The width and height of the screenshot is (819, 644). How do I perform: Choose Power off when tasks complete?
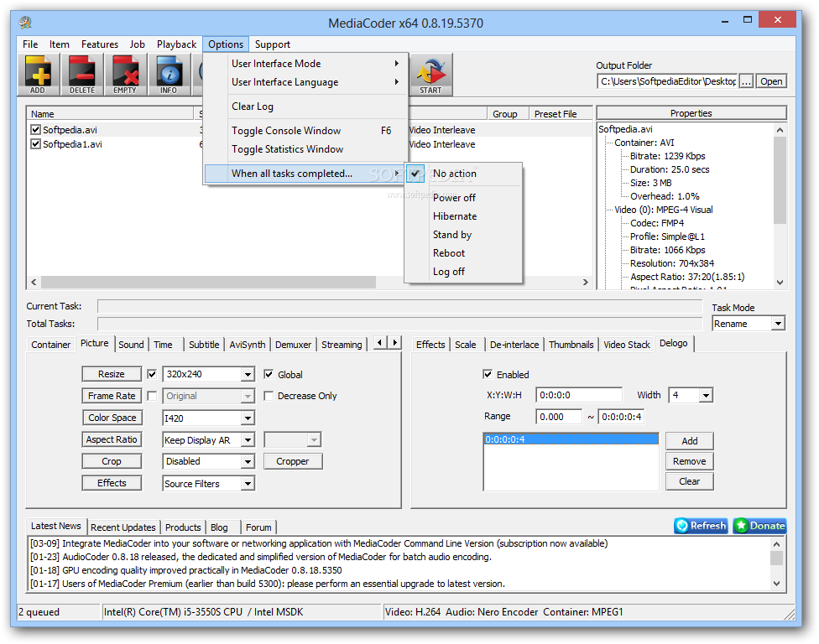tap(463, 197)
